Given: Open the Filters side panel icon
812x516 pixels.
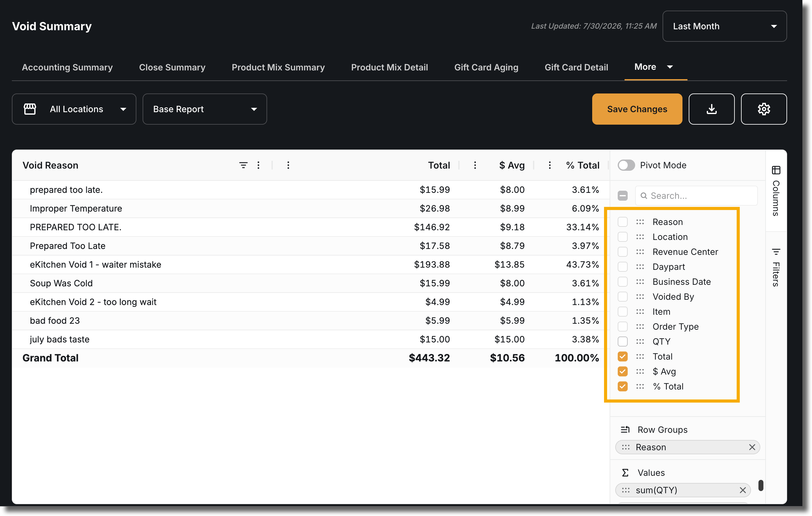Looking at the screenshot, I should coord(776,251).
